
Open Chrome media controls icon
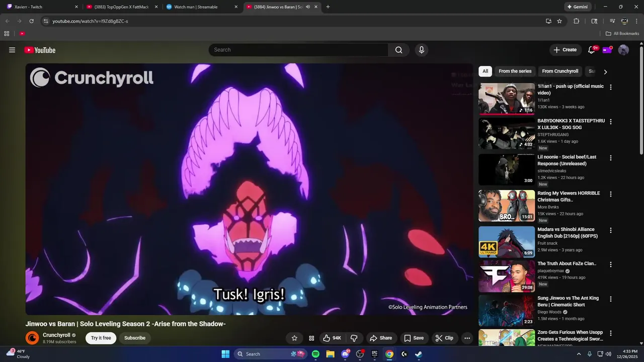(612, 21)
